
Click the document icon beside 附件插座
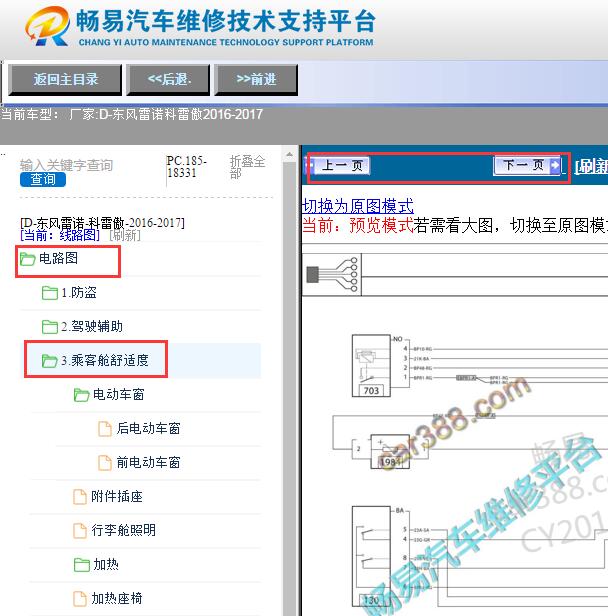(x=80, y=497)
